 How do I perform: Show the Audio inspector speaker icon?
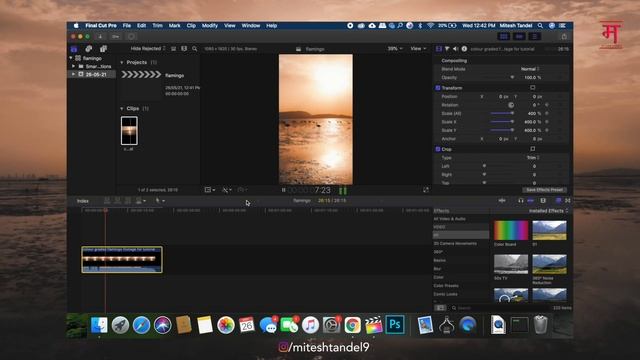click(456, 49)
